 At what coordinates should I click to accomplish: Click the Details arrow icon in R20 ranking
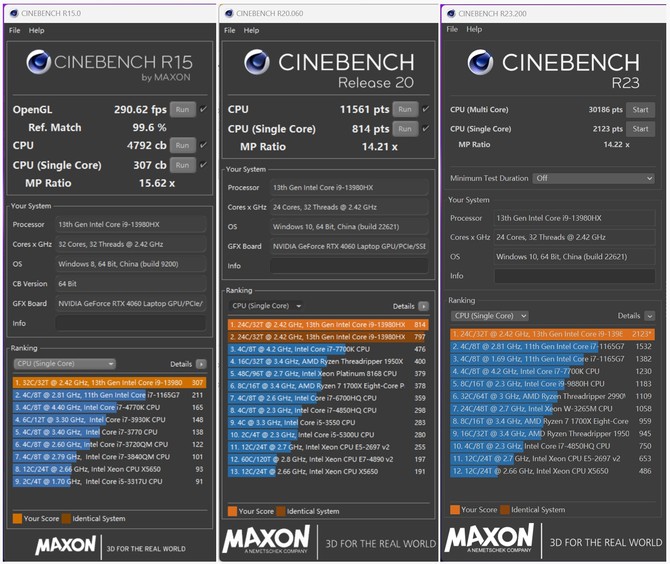[423, 306]
